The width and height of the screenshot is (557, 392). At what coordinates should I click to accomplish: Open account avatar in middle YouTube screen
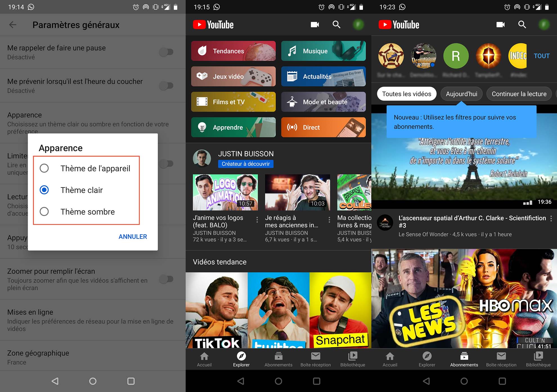(x=358, y=25)
